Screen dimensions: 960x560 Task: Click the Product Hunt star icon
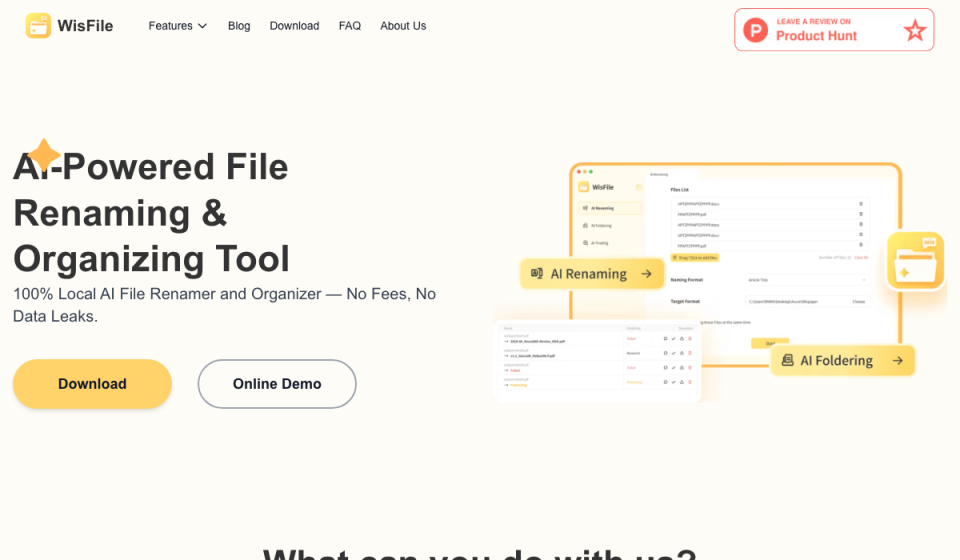(915, 30)
